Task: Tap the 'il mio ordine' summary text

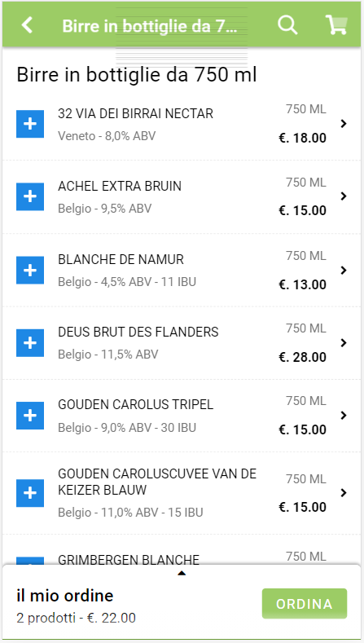Action: 65,596
